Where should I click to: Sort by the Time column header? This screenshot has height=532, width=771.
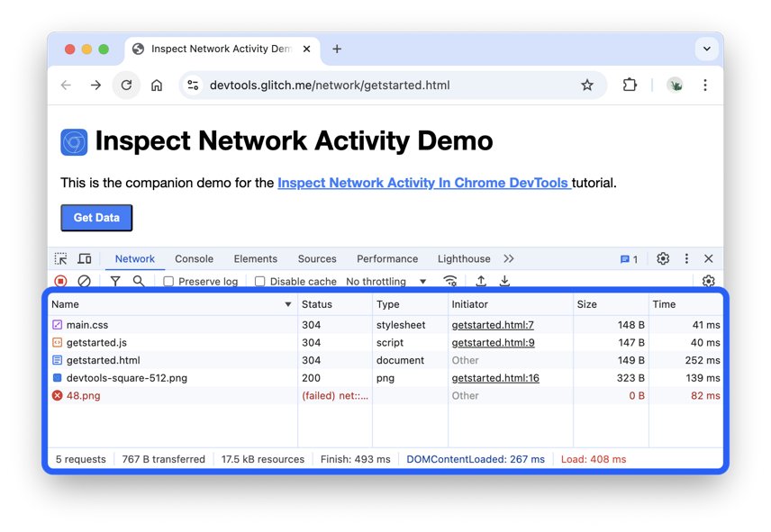pos(686,304)
